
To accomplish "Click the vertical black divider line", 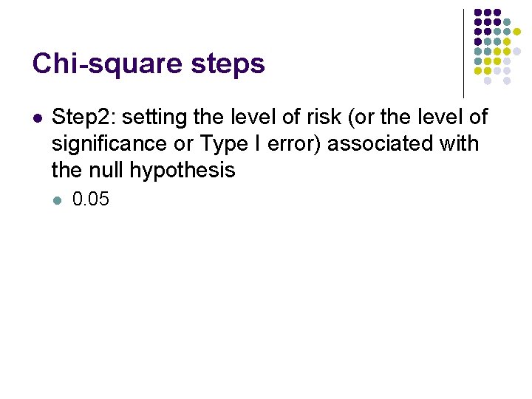I will [x=463, y=52].
